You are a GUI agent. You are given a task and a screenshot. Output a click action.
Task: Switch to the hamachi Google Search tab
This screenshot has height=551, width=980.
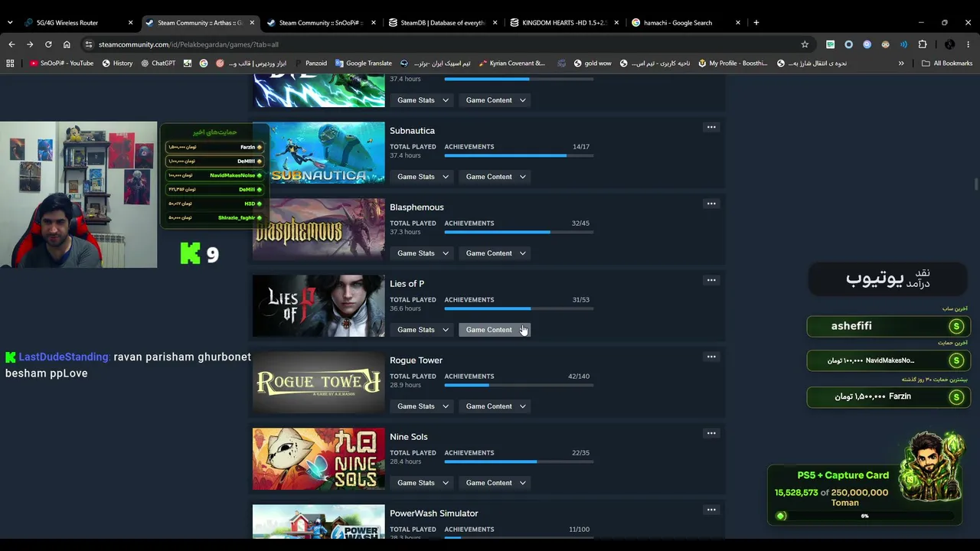point(685,23)
